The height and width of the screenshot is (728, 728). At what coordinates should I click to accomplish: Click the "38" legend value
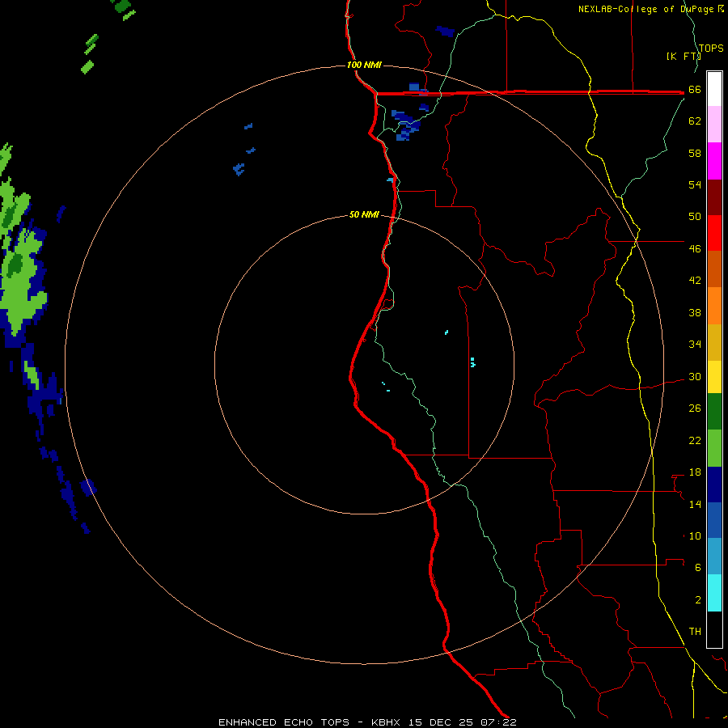tap(695, 312)
